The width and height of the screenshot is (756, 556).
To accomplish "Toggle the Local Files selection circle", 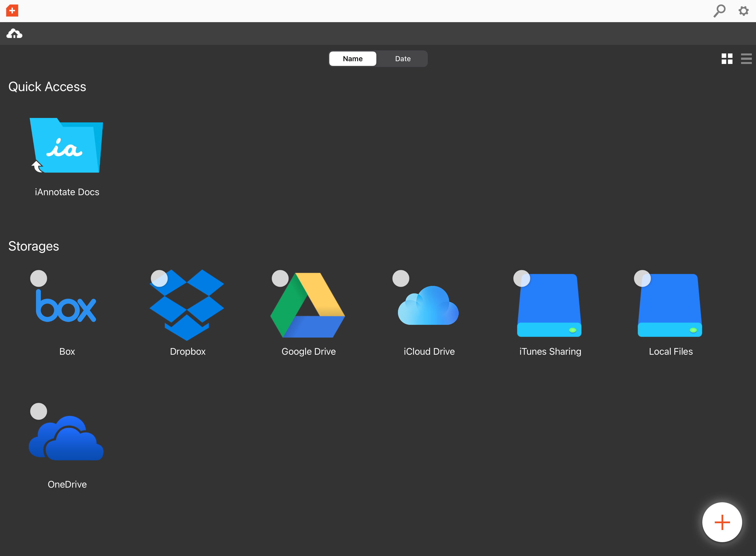I will pyautogui.click(x=642, y=279).
